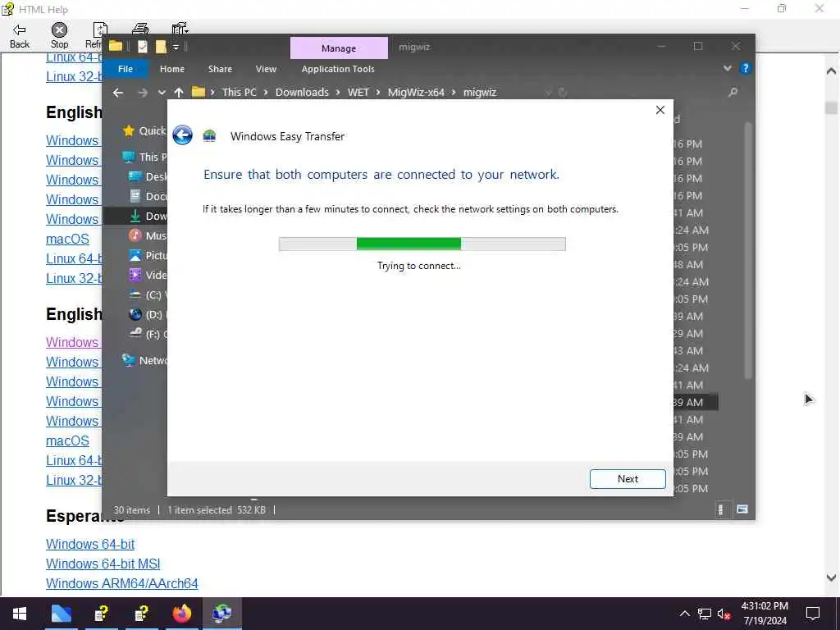
Task: Open the Home ribbon tab
Action: click(172, 69)
